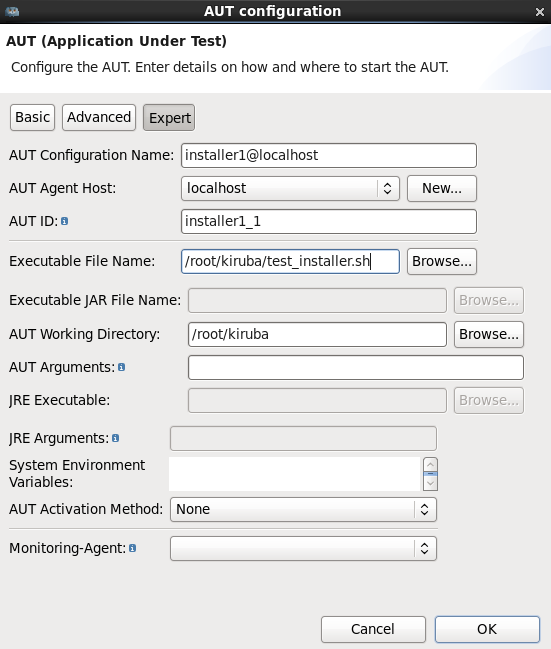The image size is (551, 649).
Task: Browse for the AUT Working Directory
Action: 489,334
